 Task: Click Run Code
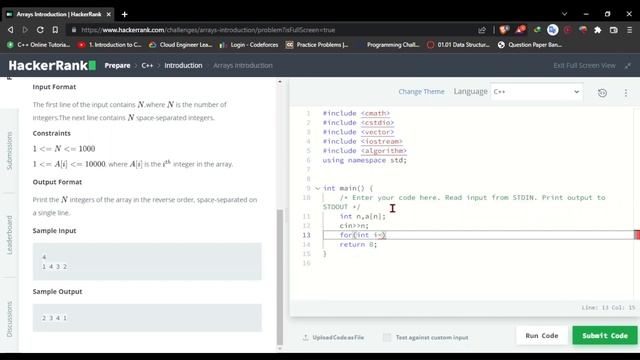(542, 336)
